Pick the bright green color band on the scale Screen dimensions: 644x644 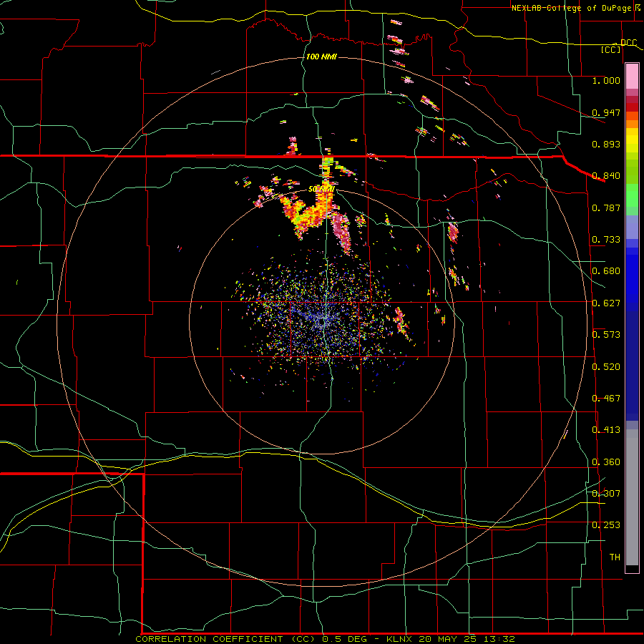coord(632,195)
